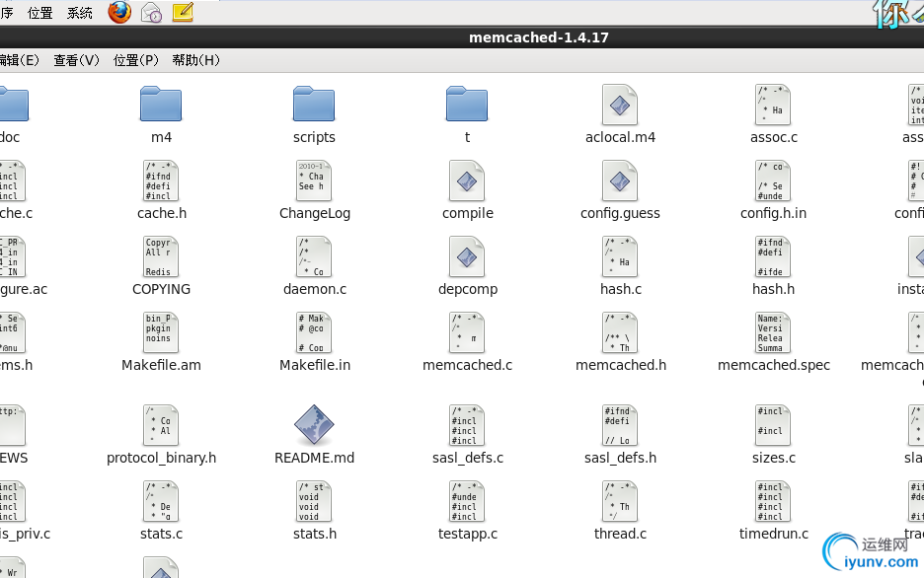This screenshot has width=924, height=578.
Task: Click the file name label 'Makefile.am'
Action: pyautogui.click(x=161, y=365)
